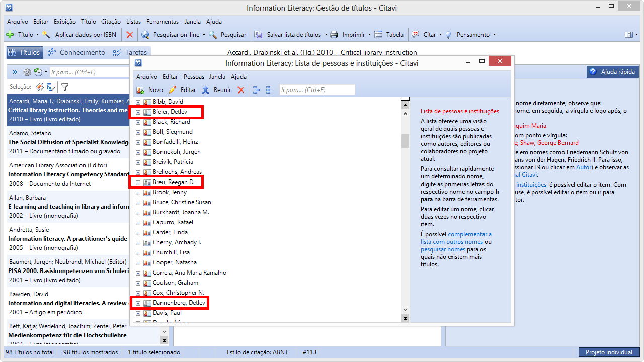Click Ir para field in titles panel
The image size is (644, 362).
coord(90,72)
